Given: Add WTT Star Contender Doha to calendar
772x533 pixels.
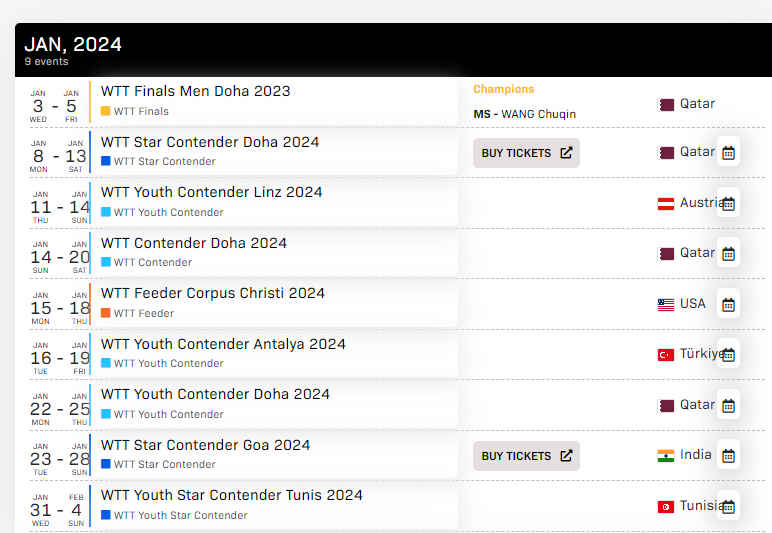Looking at the screenshot, I should tap(728, 153).
